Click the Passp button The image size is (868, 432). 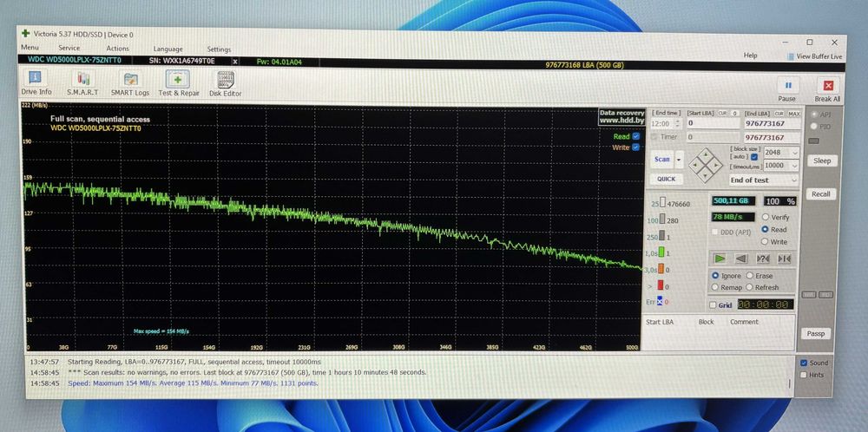(x=815, y=333)
